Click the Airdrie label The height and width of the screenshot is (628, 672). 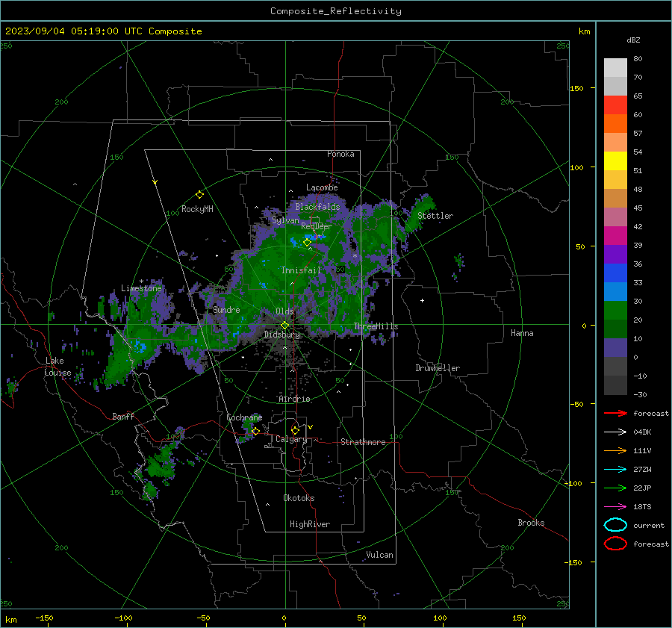click(294, 399)
